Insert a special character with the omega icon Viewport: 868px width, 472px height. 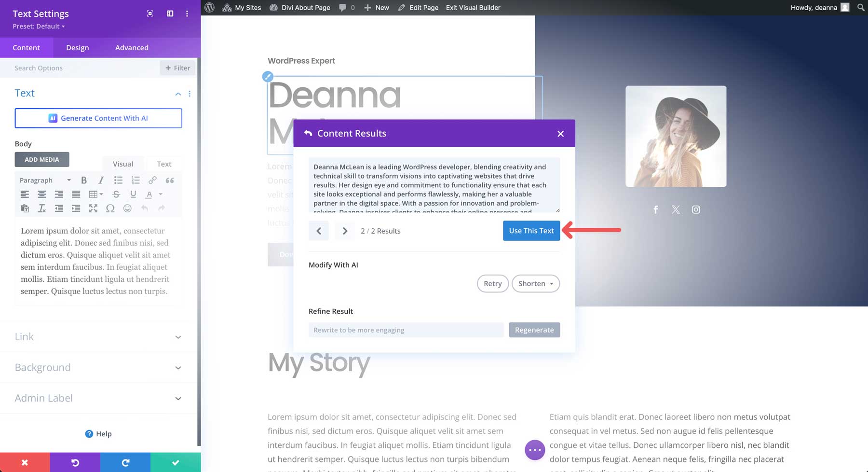pyautogui.click(x=110, y=208)
